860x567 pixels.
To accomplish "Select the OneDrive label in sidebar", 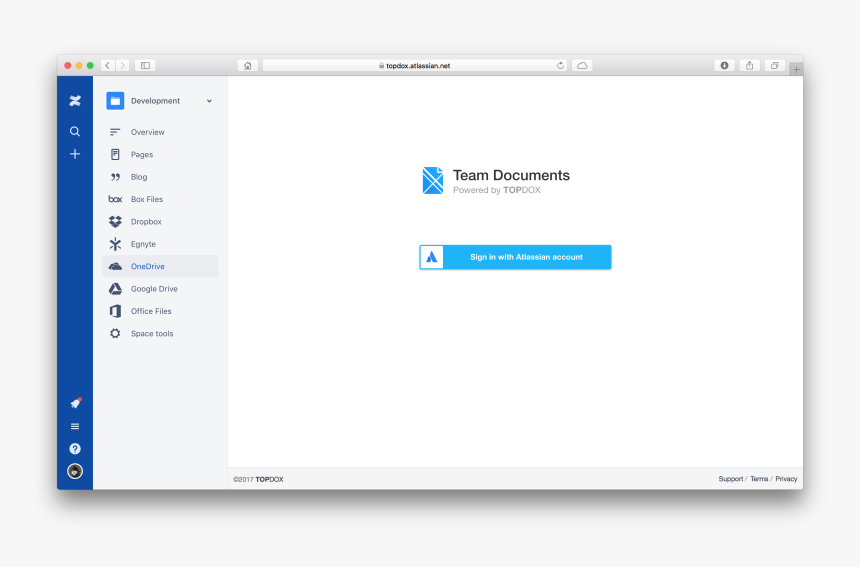I will click(148, 267).
